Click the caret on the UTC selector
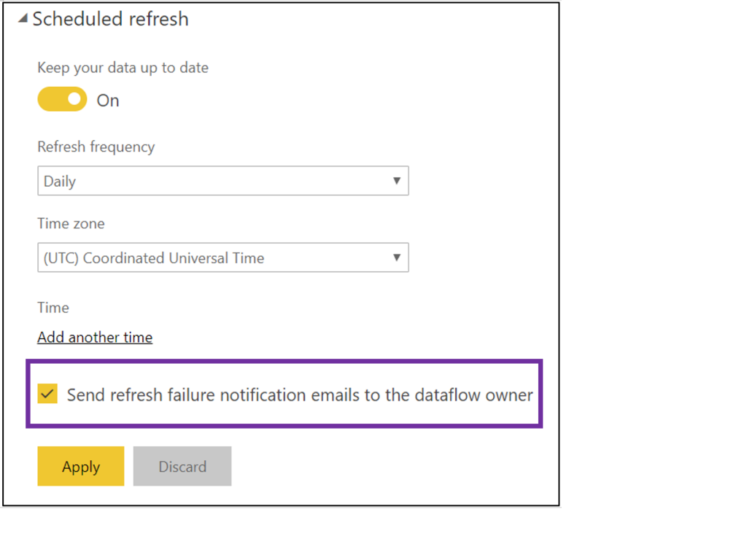747x560 pixels. tap(398, 257)
